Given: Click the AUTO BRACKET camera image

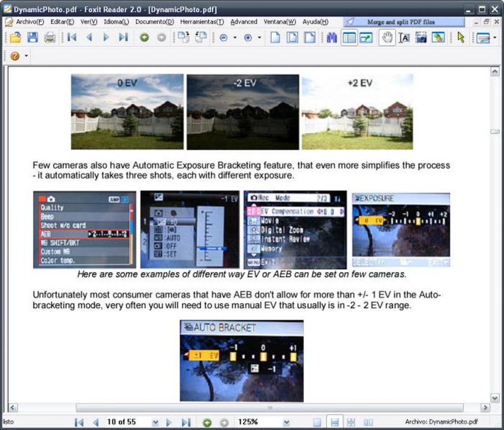Looking at the screenshot, I should (x=242, y=360).
